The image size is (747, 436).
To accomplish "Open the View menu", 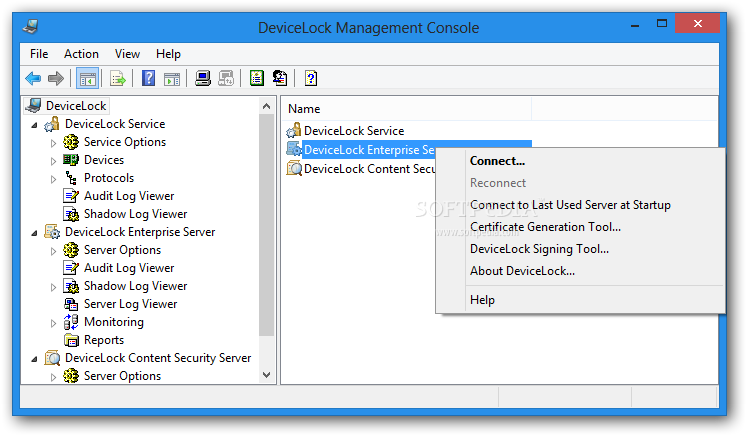I will pyautogui.click(x=127, y=54).
